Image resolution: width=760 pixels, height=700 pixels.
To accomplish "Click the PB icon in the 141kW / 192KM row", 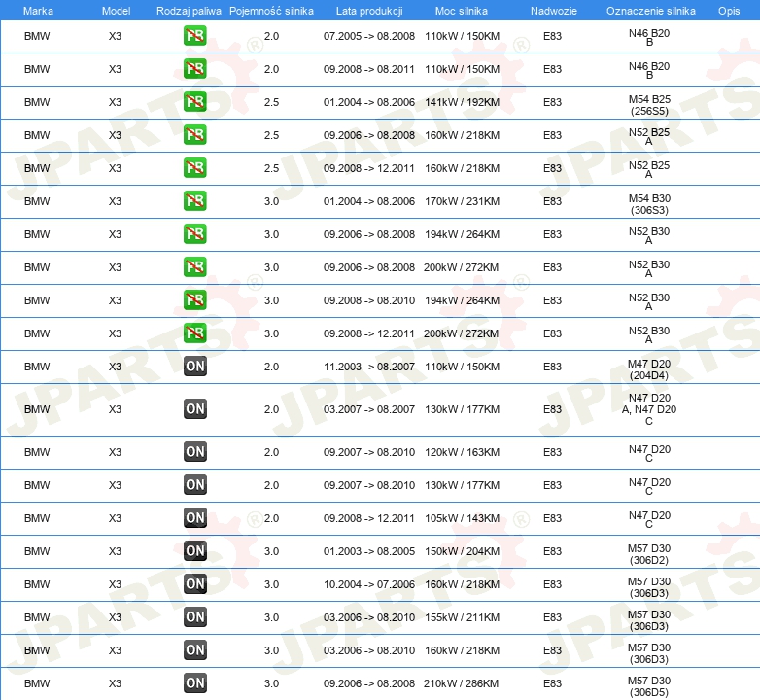I will (x=194, y=102).
